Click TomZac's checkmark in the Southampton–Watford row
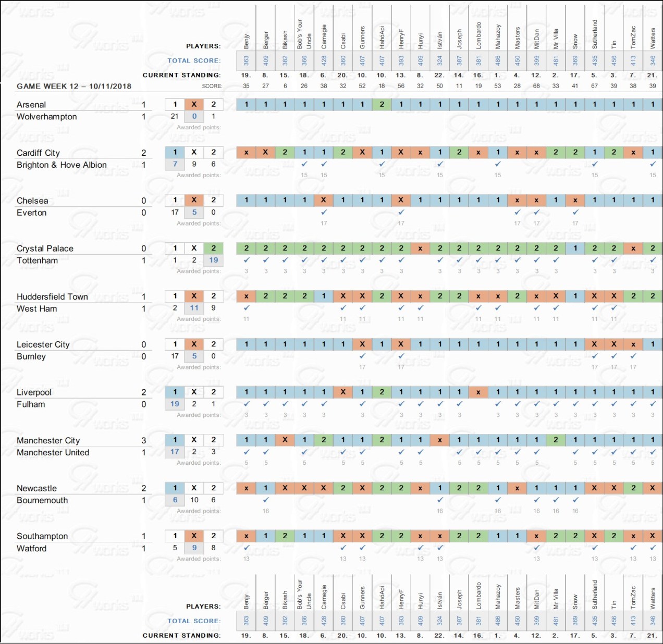The image size is (663, 644). 633,548
